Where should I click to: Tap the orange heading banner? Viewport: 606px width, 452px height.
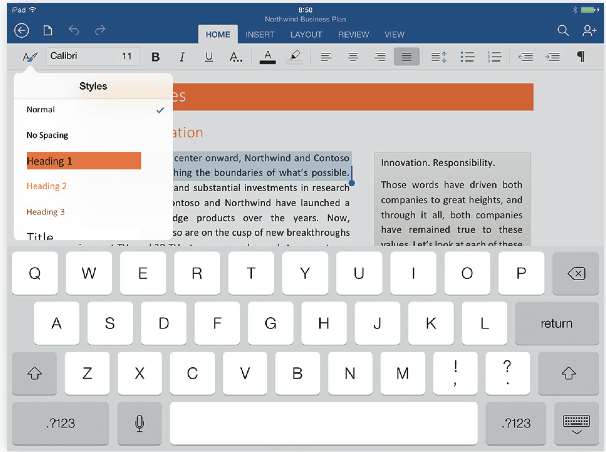tap(353, 97)
